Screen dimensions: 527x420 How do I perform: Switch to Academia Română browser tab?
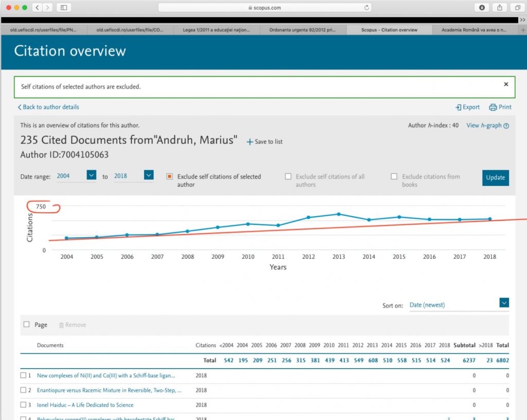click(x=474, y=30)
